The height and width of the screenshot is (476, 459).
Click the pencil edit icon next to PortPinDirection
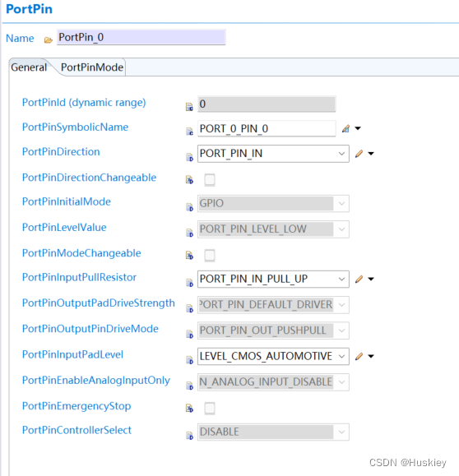[x=359, y=154]
